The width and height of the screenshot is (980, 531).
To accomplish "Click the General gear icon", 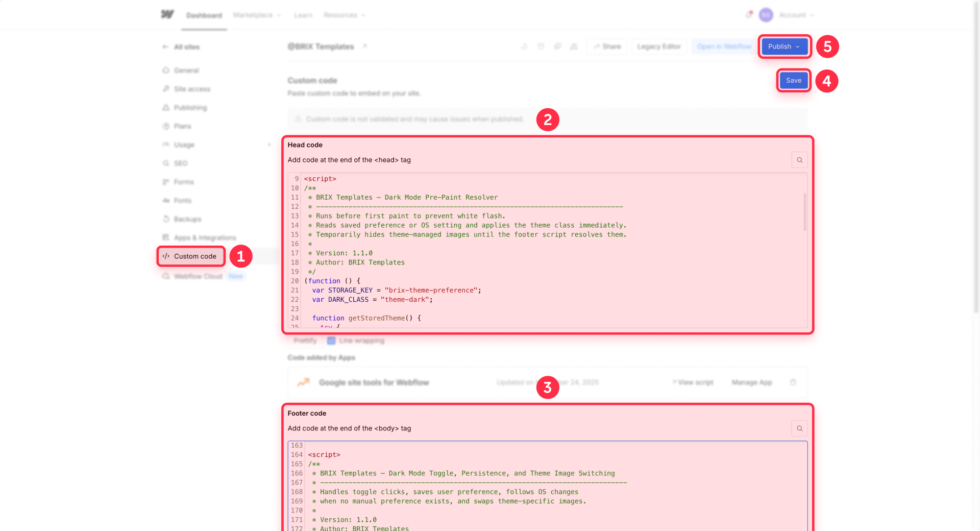I will click(166, 70).
